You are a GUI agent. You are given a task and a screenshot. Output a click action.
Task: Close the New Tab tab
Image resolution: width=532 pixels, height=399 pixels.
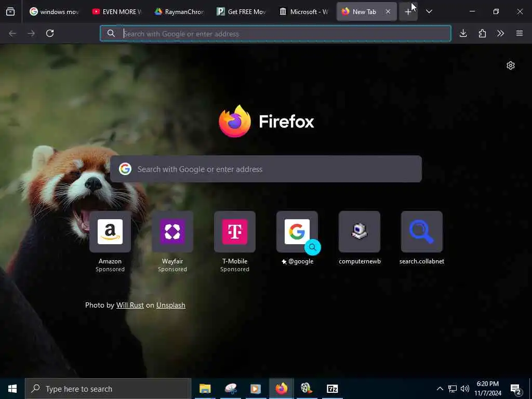[388, 11]
